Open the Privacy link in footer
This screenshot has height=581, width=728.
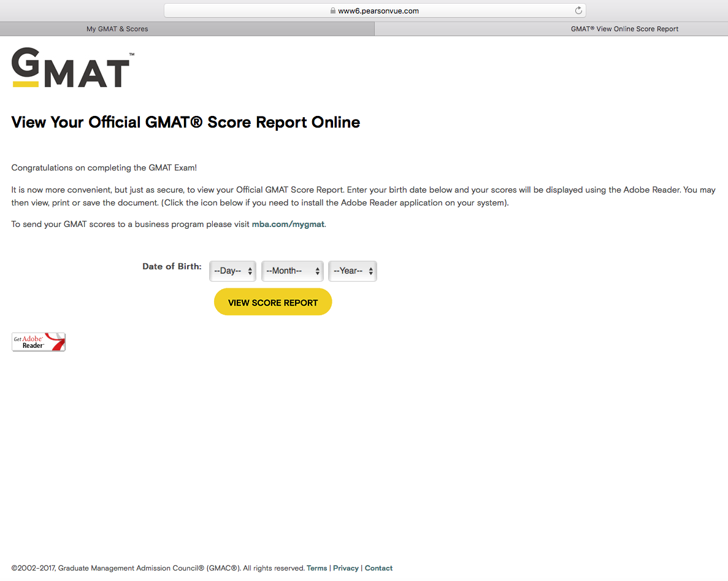coord(346,568)
